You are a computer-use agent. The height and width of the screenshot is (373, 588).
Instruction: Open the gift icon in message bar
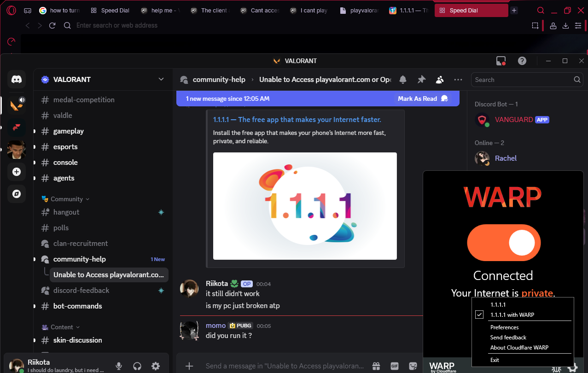pos(376,366)
